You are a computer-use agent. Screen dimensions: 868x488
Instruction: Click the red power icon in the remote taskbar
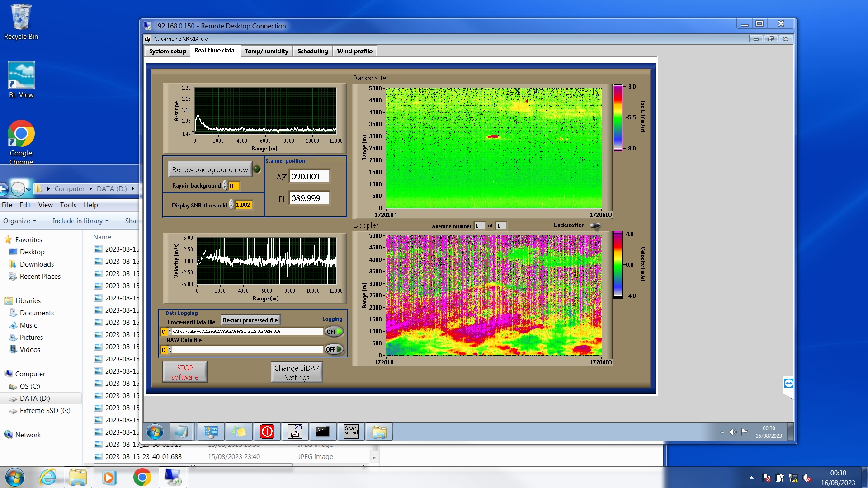point(267,432)
